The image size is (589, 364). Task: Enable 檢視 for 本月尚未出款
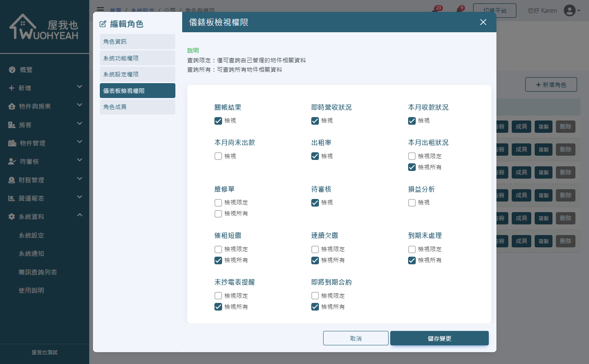218,156
